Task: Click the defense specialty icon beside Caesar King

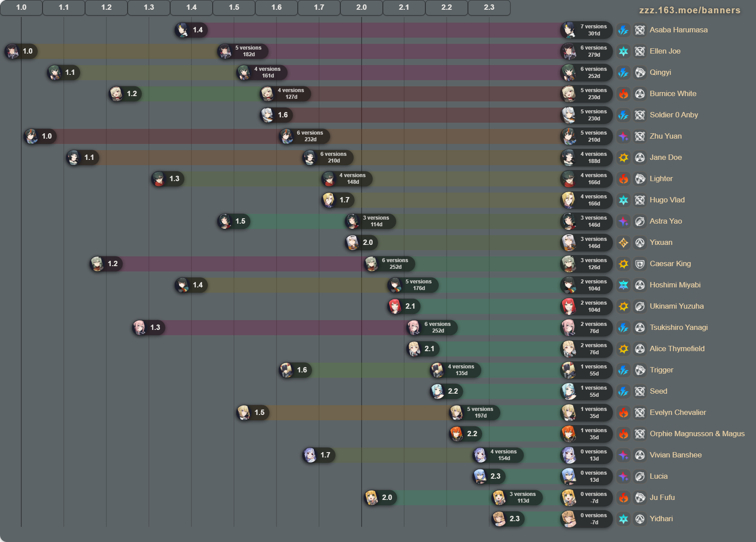Action: tap(640, 264)
